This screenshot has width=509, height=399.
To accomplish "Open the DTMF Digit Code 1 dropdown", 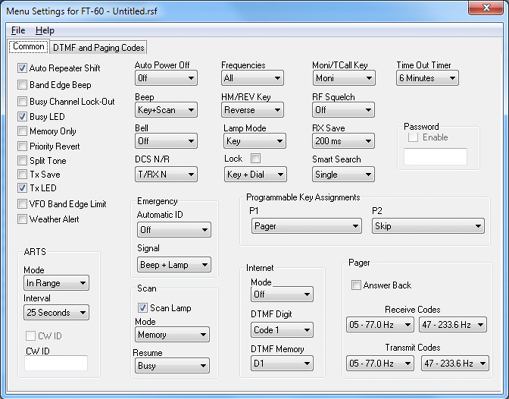I will coord(282,330).
